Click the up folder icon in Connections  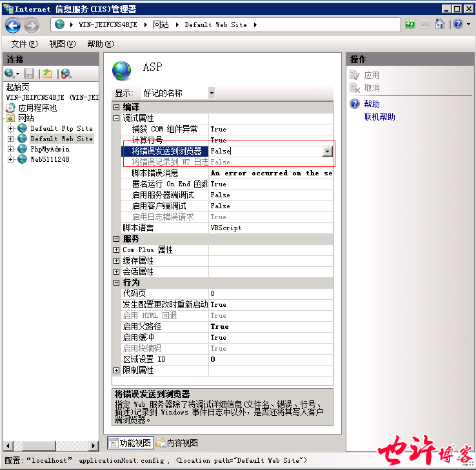[47, 73]
